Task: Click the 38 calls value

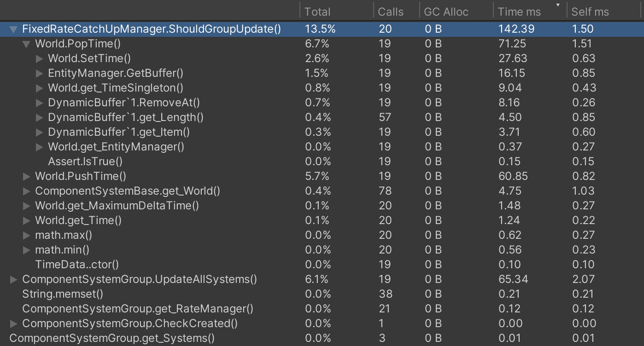Action: 385,294
